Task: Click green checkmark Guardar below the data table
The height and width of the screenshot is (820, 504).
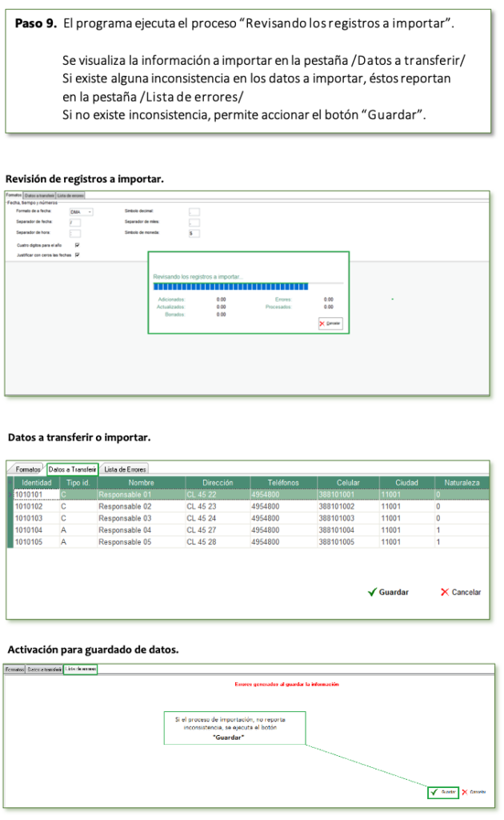Action: (x=388, y=593)
